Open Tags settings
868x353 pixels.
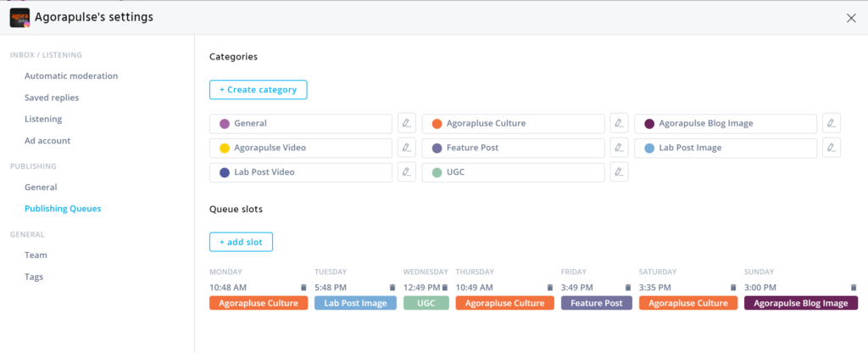click(34, 277)
